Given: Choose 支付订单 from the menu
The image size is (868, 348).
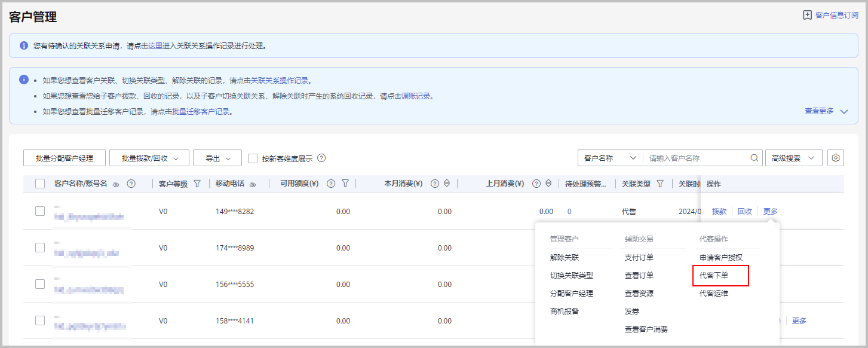Looking at the screenshot, I should pyautogui.click(x=639, y=258).
